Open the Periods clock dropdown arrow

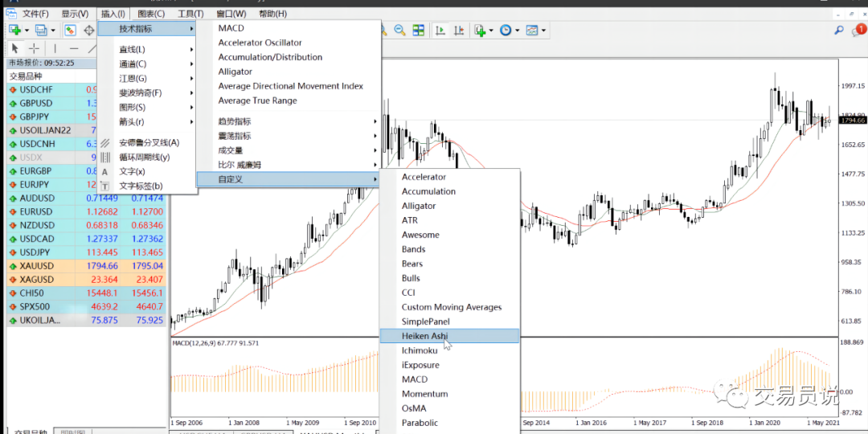point(518,30)
